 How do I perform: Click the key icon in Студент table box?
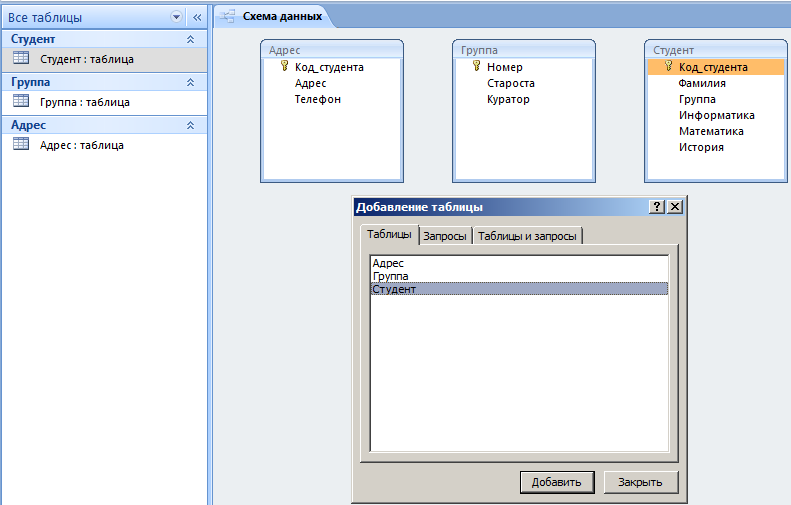pyautogui.click(x=668, y=66)
